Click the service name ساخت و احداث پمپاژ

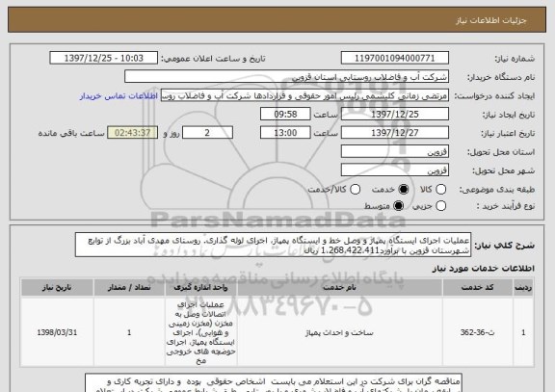click(x=339, y=333)
